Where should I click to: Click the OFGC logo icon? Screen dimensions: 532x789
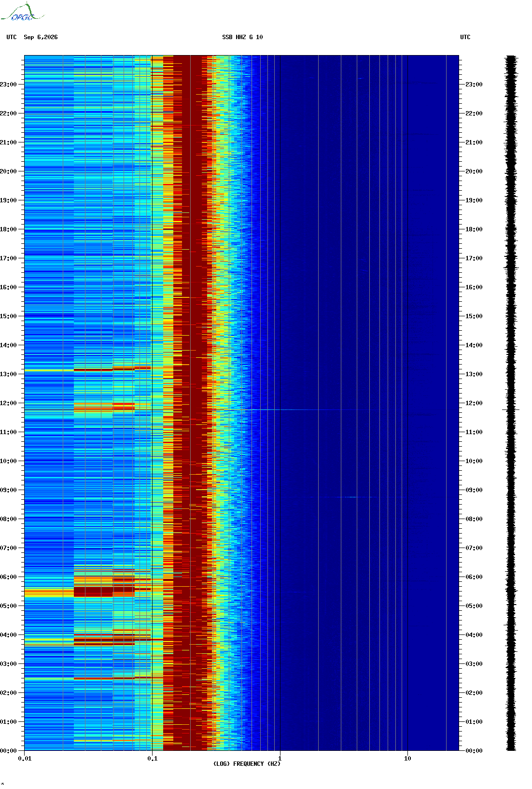22,12
